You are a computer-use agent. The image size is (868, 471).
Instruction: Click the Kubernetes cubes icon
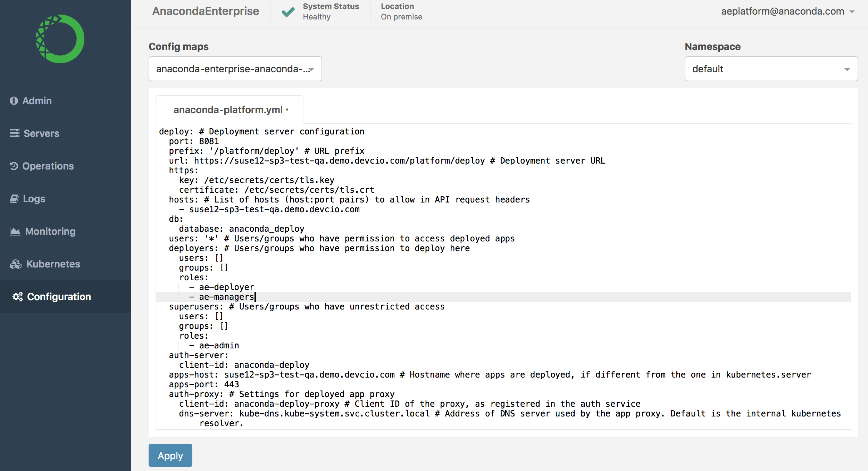(x=16, y=264)
